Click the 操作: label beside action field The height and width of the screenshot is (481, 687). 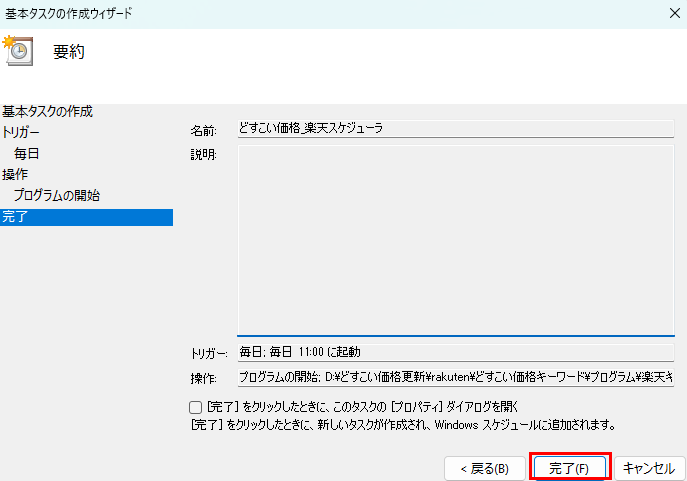[x=204, y=378]
